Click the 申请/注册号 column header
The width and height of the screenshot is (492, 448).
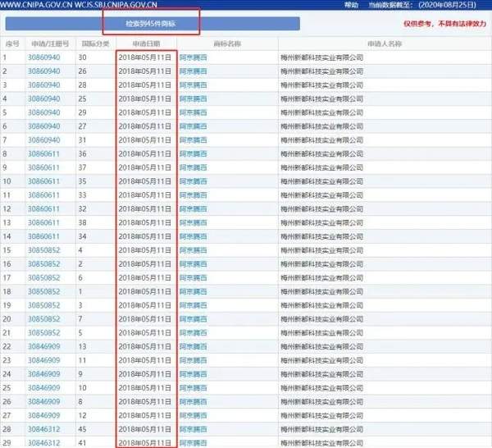[x=49, y=43]
